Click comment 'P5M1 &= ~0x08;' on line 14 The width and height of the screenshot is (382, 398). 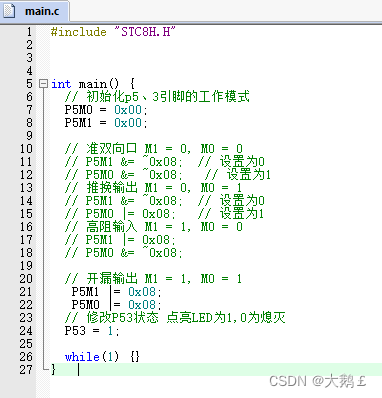[124, 201]
